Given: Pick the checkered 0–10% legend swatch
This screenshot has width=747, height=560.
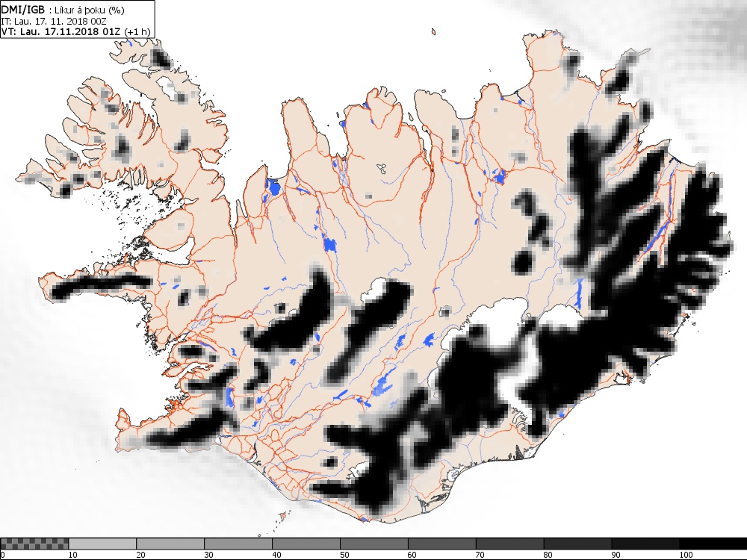Looking at the screenshot, I should click(x=35, y=544).
